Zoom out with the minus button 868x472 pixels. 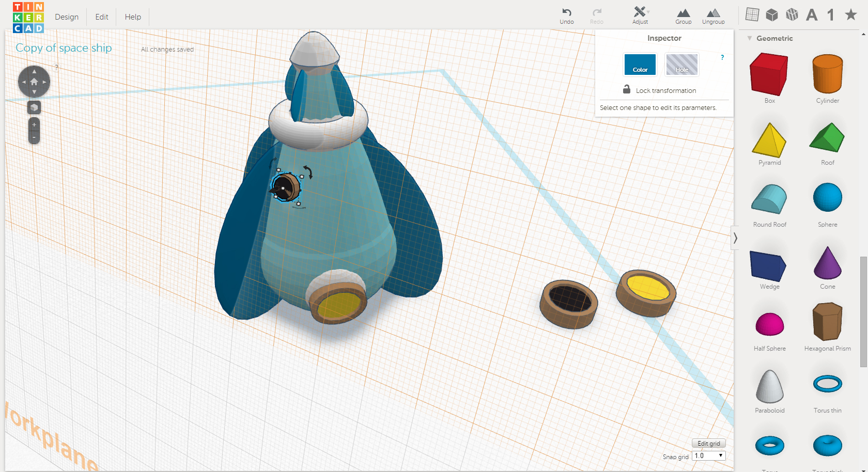(34, 137)
